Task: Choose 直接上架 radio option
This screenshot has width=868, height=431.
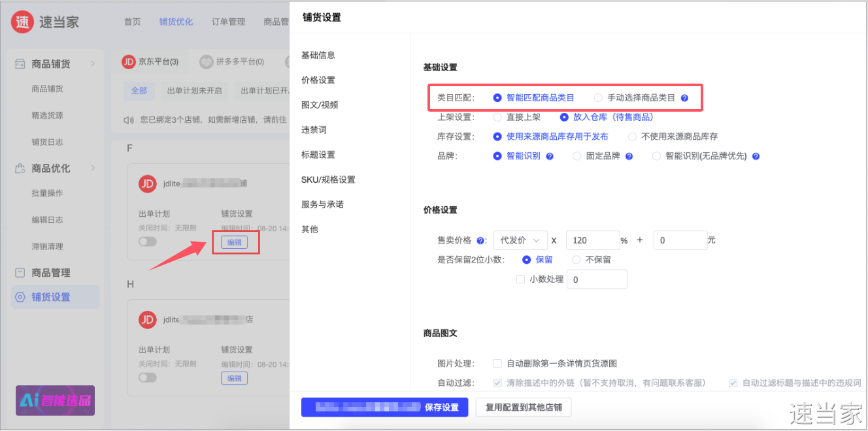Action: [x=497, y=118]
